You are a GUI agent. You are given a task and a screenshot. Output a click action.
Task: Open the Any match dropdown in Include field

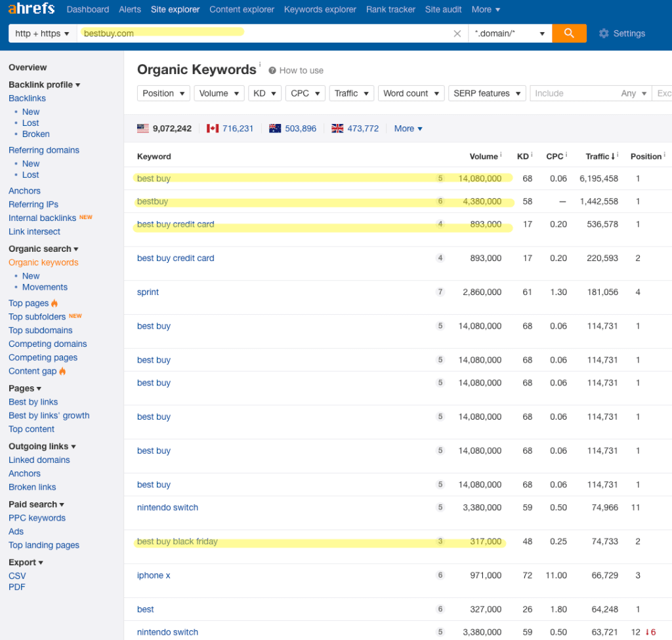[x=633, y=93]
